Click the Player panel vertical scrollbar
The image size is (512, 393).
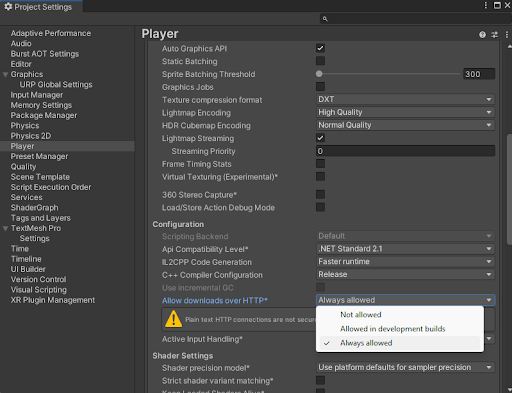point(509,189)
